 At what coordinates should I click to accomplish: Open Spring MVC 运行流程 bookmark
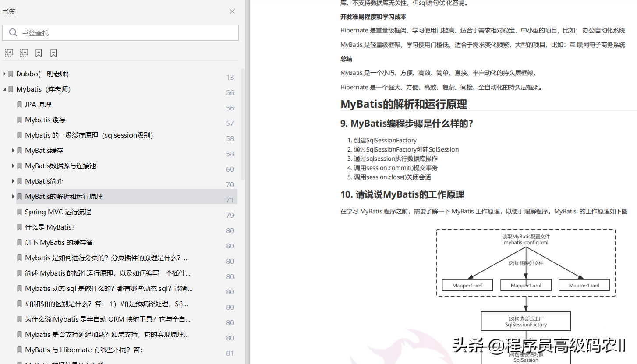[x=58, y=212]
